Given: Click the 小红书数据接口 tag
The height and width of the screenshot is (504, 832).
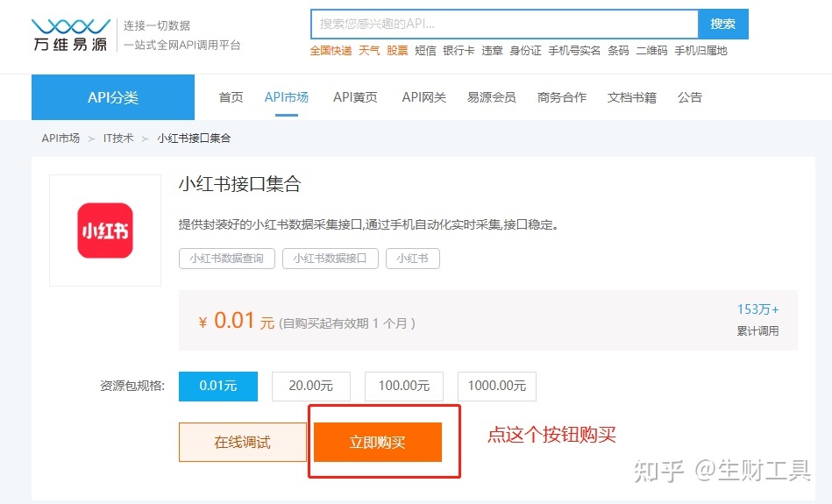Looking at the screenshot, I should 330,259.
